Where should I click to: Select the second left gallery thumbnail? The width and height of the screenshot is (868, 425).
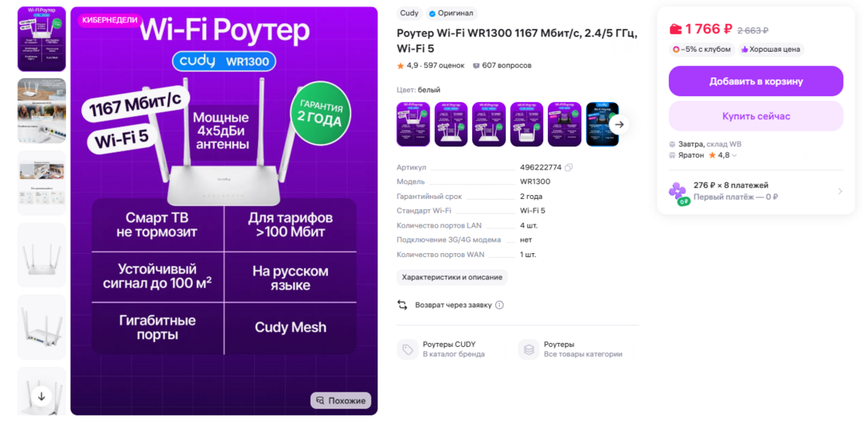point(41,111)
